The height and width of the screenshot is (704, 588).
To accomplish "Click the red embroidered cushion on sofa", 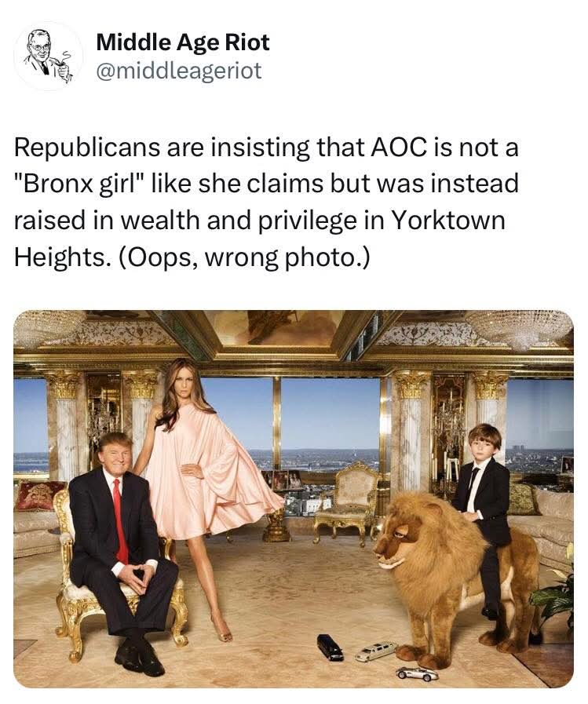I will (x=39, y=494).
